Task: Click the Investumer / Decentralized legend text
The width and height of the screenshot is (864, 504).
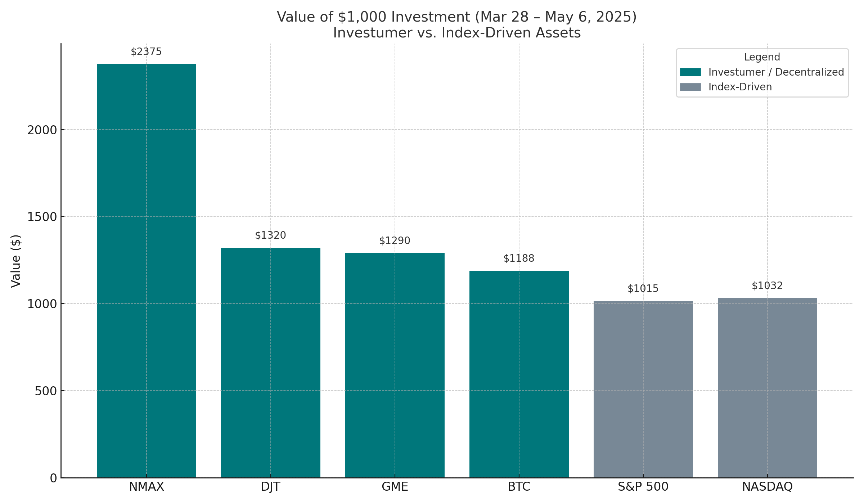Action: pos(776,72)
